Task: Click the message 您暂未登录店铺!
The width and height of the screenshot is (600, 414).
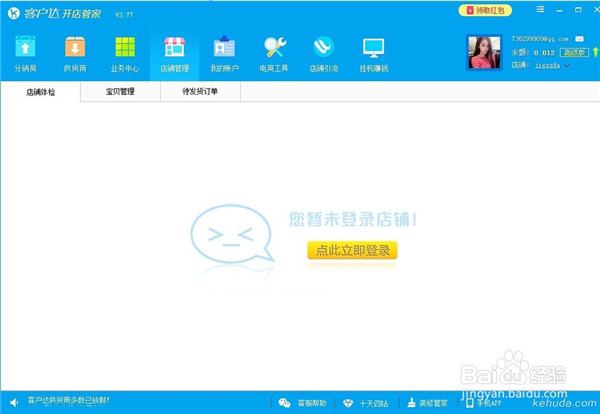Action: point(352,219)
